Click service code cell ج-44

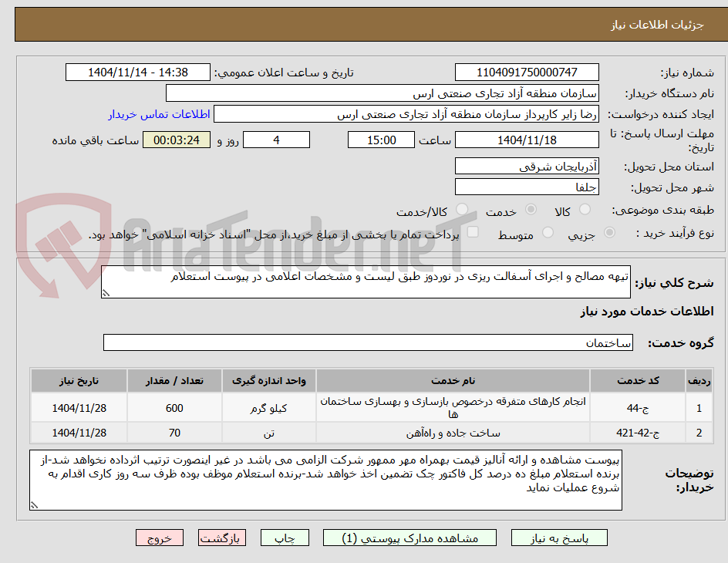638,408
